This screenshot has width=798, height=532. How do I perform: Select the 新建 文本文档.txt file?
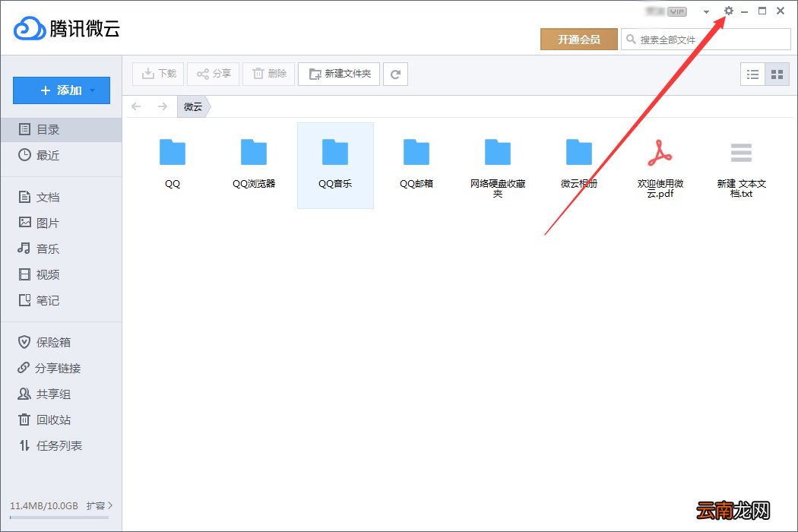click(x=741, y=166)
